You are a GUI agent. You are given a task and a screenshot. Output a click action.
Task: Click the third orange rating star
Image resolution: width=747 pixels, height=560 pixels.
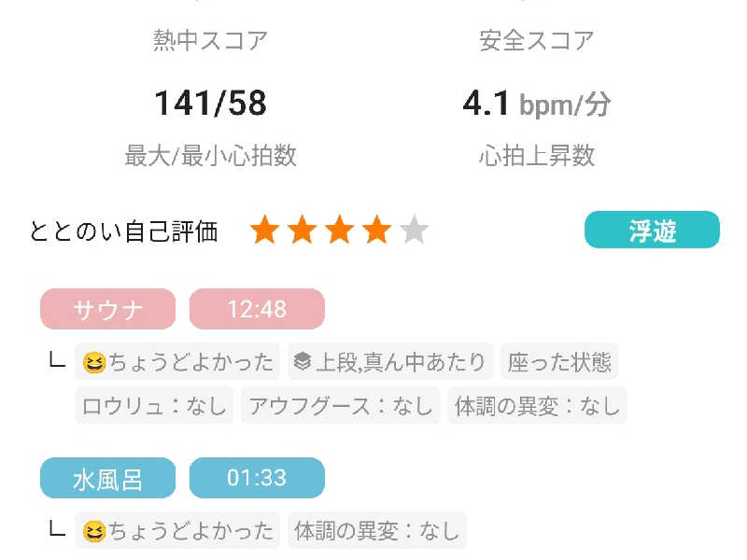339,230
